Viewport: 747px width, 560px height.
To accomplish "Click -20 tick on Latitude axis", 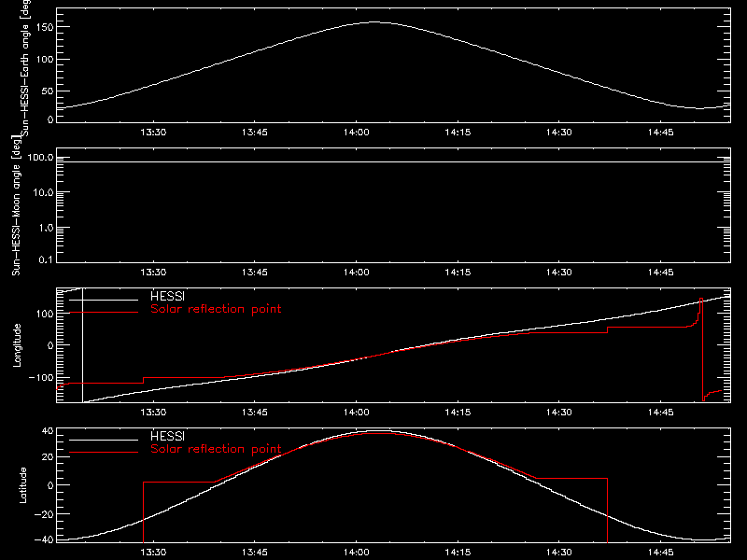I will [x=44, y=514].
